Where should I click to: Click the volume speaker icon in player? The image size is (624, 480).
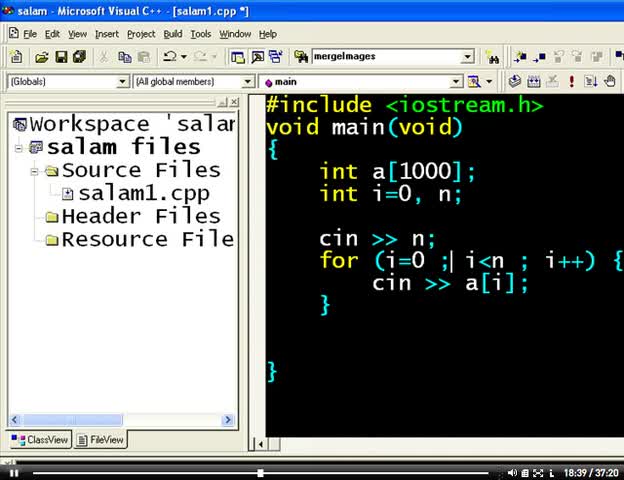pyautogui.click(x=512, y=472)
